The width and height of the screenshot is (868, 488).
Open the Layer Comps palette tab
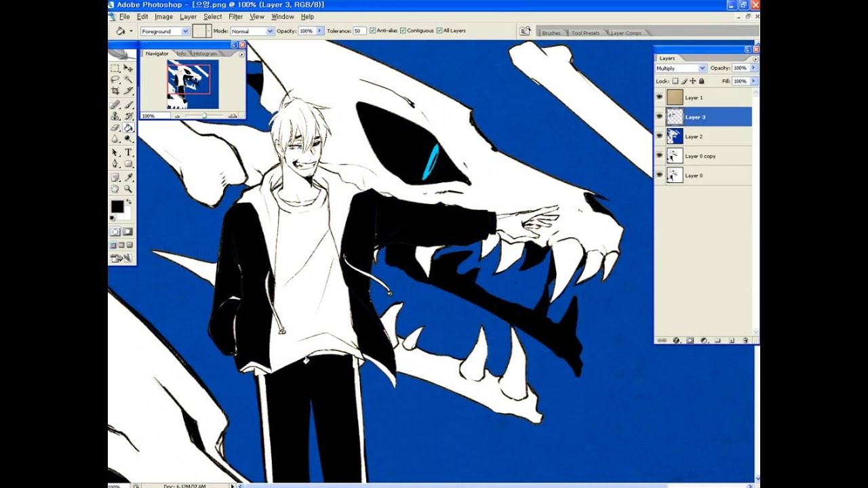[x=625, y=33]
